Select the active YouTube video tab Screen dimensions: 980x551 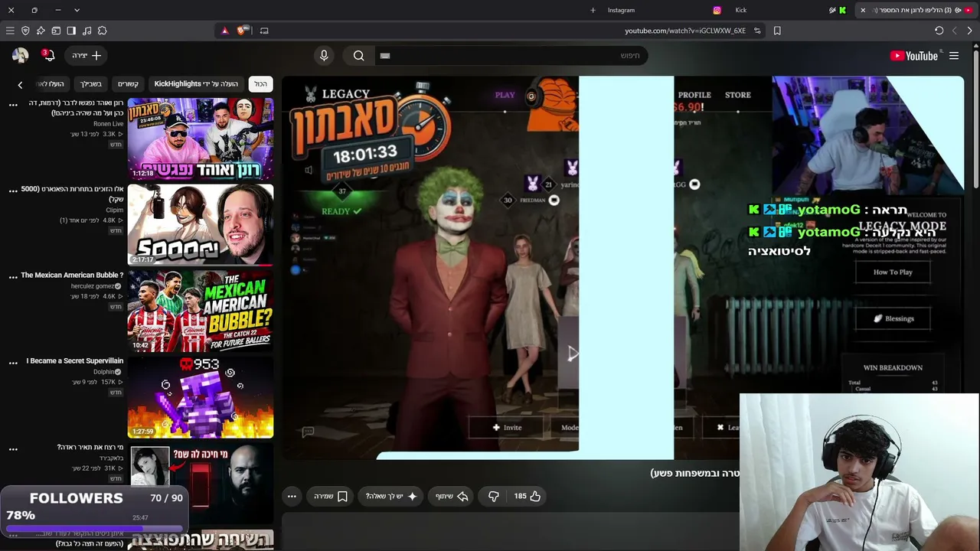coord(914,10)
